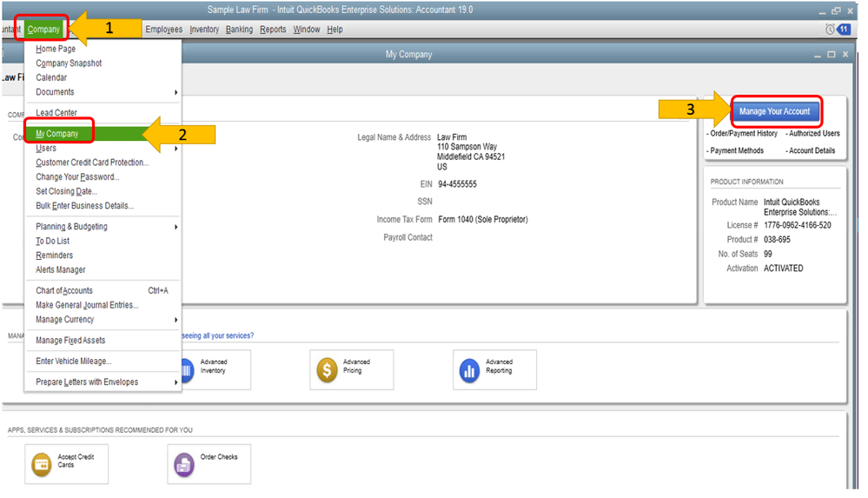Click the Order Checks icon
This screenshot has width=868, height=498.
(x=184, y=465)
